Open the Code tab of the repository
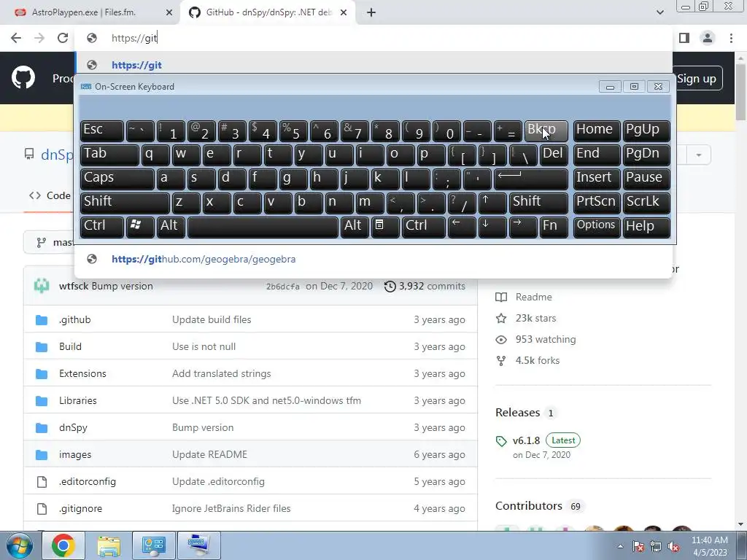 (50, 195)
